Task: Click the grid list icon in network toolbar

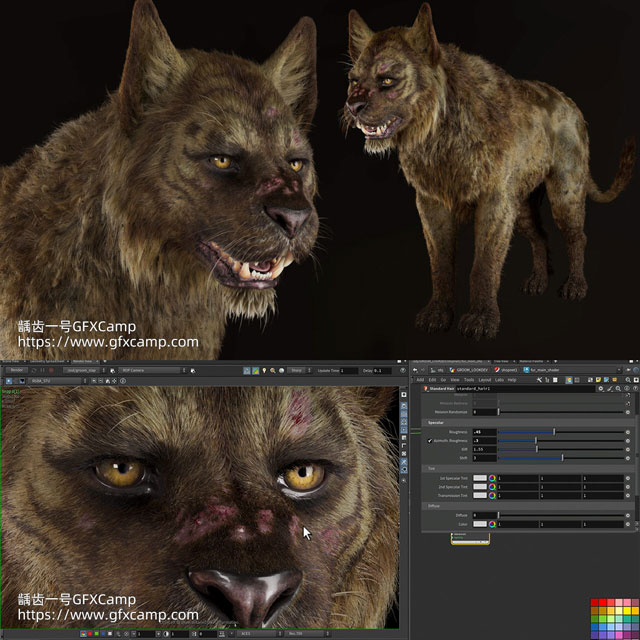Action: (555, 380)
